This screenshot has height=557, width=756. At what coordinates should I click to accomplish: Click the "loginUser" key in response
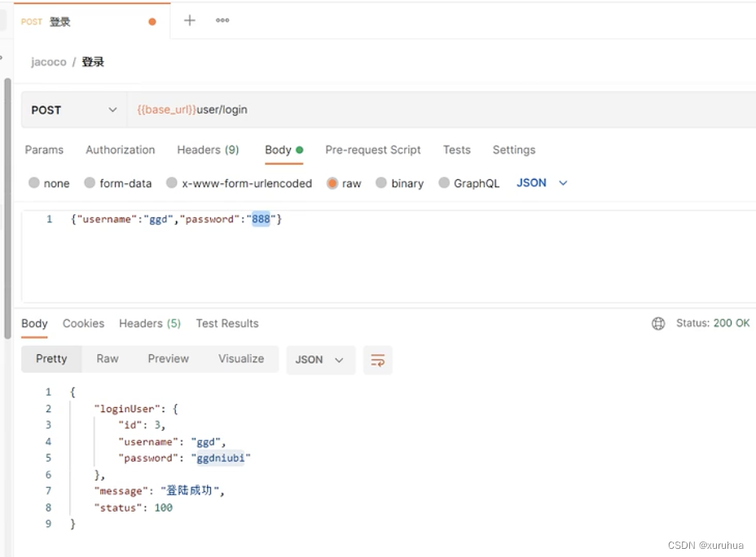[127, 409]
